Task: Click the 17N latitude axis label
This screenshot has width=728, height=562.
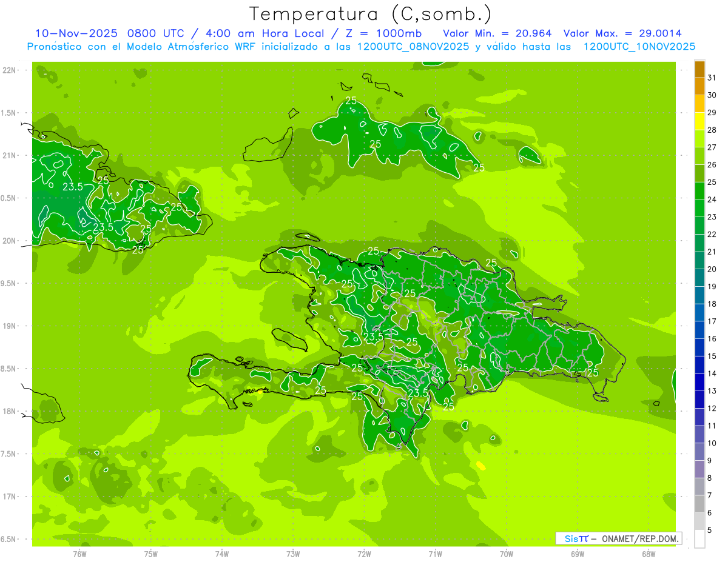Action: 10,497
